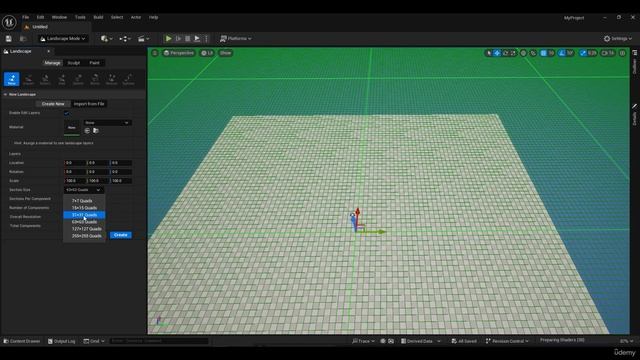
Task: Toggle the Enable Edit Layers checkbox
Action: pos(67,113)
